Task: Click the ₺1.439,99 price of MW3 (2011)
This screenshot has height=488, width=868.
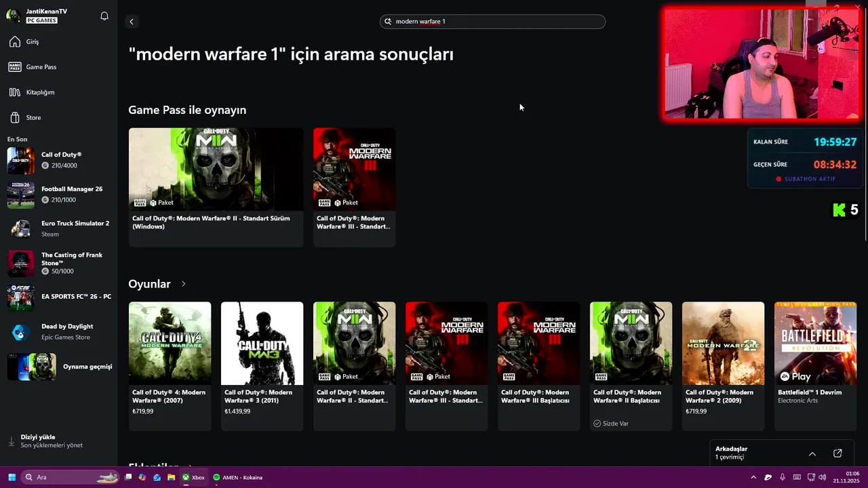Action: pyautogui.click(x=237, y=411)
